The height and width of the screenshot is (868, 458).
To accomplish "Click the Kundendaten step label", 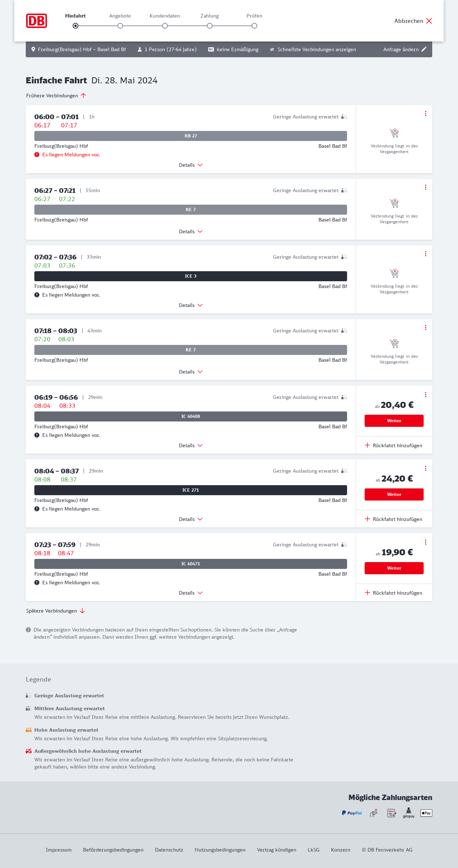I will (x=165, y=16).
